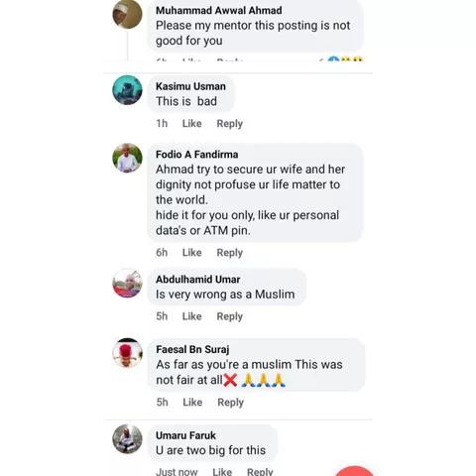This screenshot has height=476, width=476.
Task: Reply to Abdulhamid Umar's comment
Action: pyautogui.click(x=230, y=316)
